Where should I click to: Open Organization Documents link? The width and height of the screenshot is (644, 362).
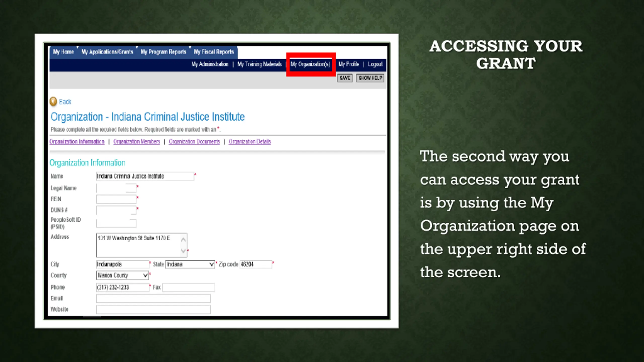pos(194,142)
